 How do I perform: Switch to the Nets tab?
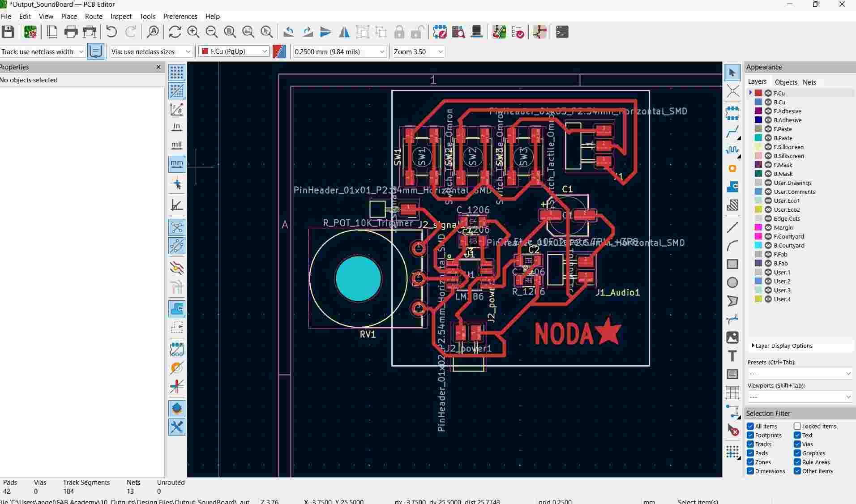point(809,82)
